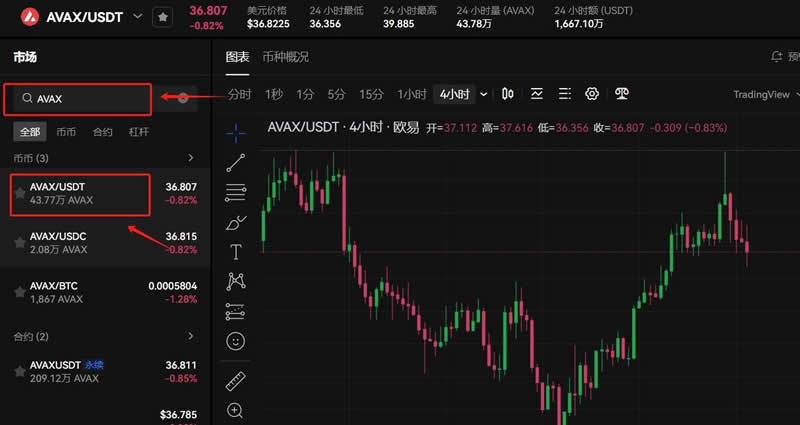This screenshot has height=425, width=800.
Task: Click the AVAX search input field
Action: point(90,99)
